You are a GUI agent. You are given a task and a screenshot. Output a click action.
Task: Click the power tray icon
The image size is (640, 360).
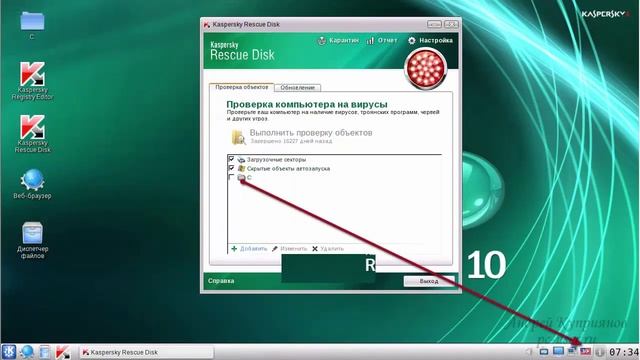pyautogui.click(x=599, y=351)
